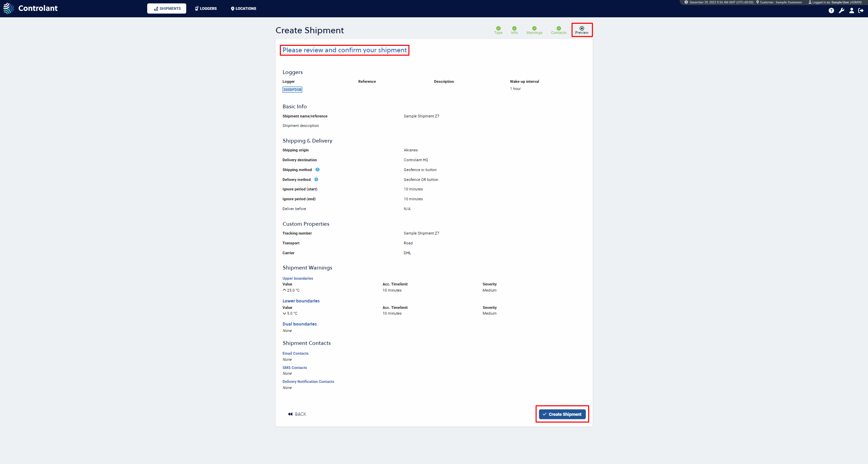The image size is (868, 464).
Task: Open the wrench settings icon
Action: tap(842, 11)
